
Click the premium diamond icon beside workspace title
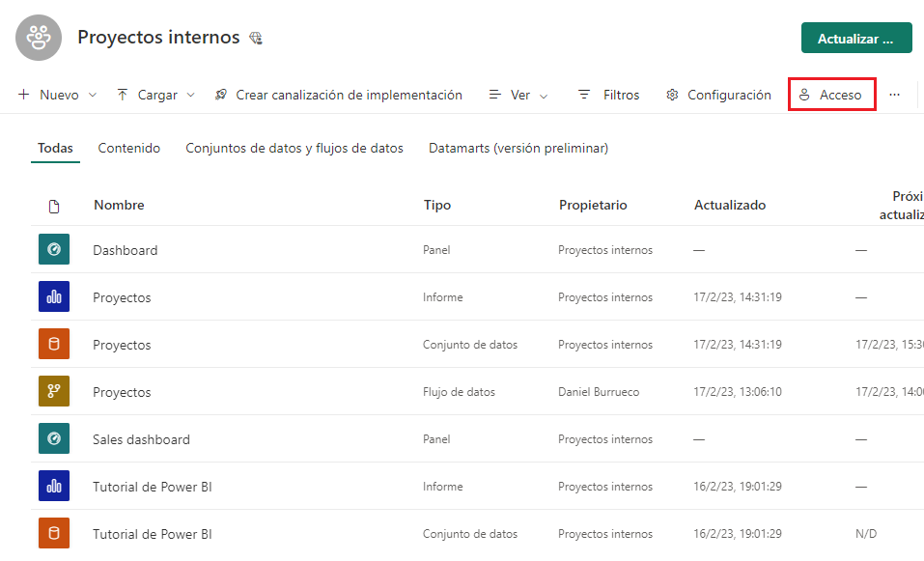(x=256, y=39)
